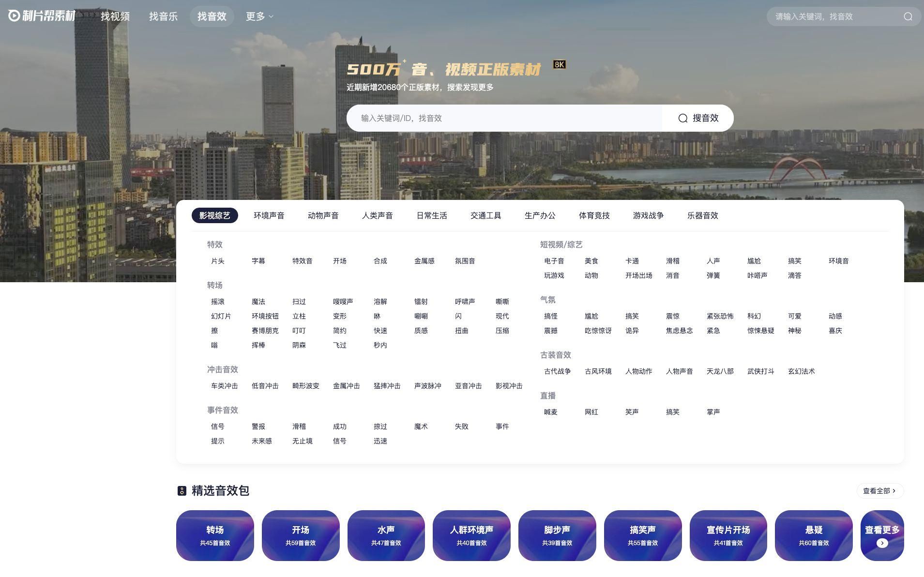Expand the 更多 dropdown in navigation
This screenshot has width=924, height=577.
click(260, 16)
